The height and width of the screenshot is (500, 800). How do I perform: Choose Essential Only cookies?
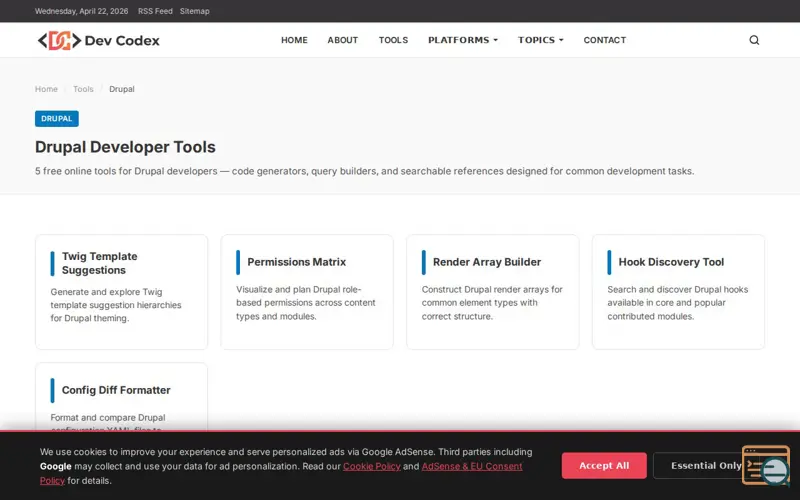(x=706, y=465)
